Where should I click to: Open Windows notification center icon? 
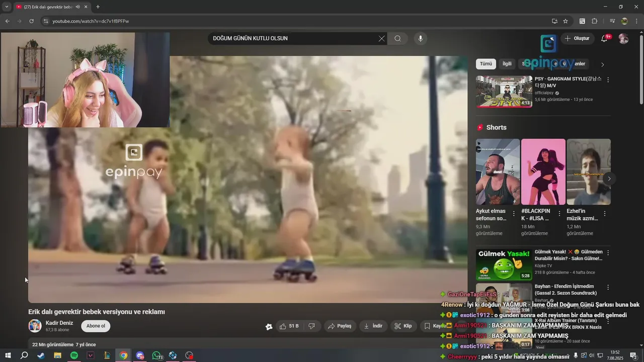(633, 355)
